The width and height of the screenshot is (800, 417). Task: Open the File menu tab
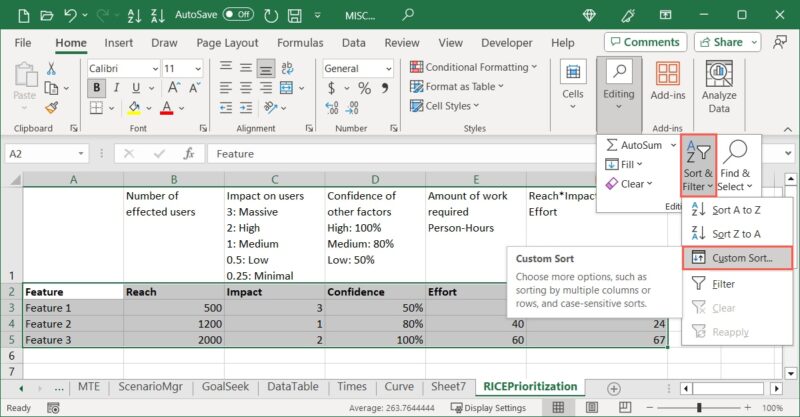tap(23, 43)
